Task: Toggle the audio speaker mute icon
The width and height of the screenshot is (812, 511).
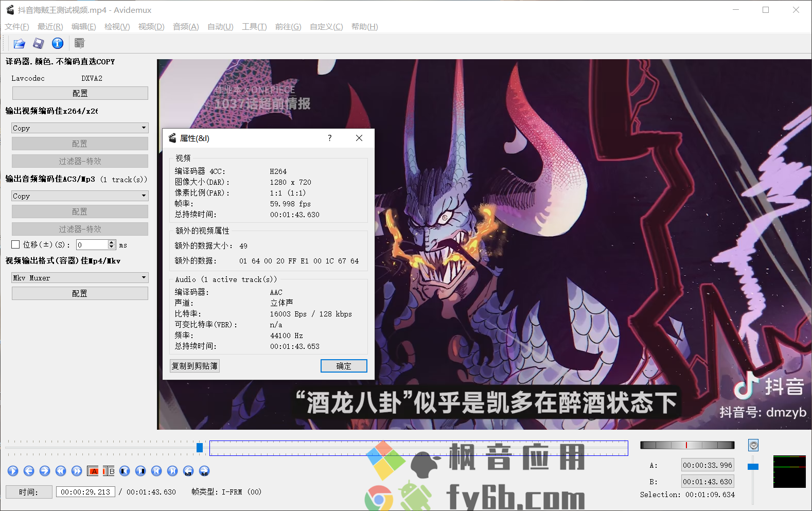Action: coord(753,445)
